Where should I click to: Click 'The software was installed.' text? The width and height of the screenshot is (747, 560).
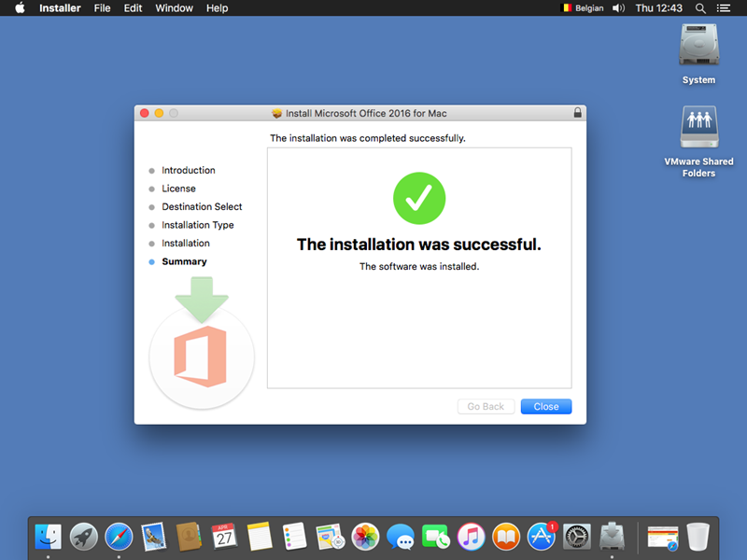click(419, 266)
